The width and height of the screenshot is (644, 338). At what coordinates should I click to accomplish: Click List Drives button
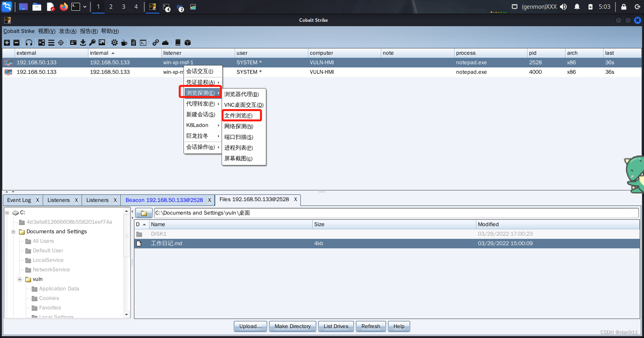(336, 326)
